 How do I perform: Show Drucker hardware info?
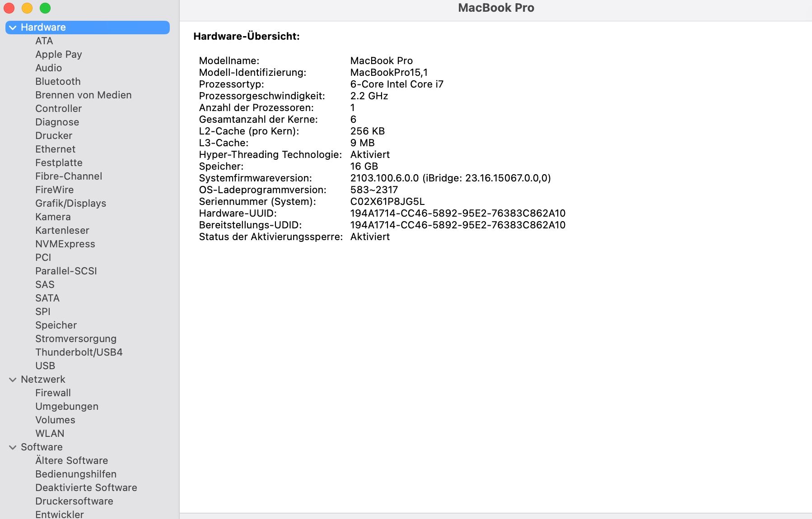pos(54,136)
